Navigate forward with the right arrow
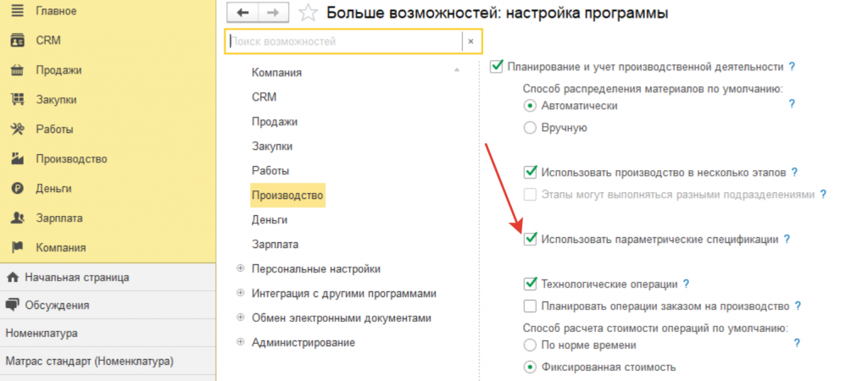Screen dimensions: 868x381 point(272,12)
